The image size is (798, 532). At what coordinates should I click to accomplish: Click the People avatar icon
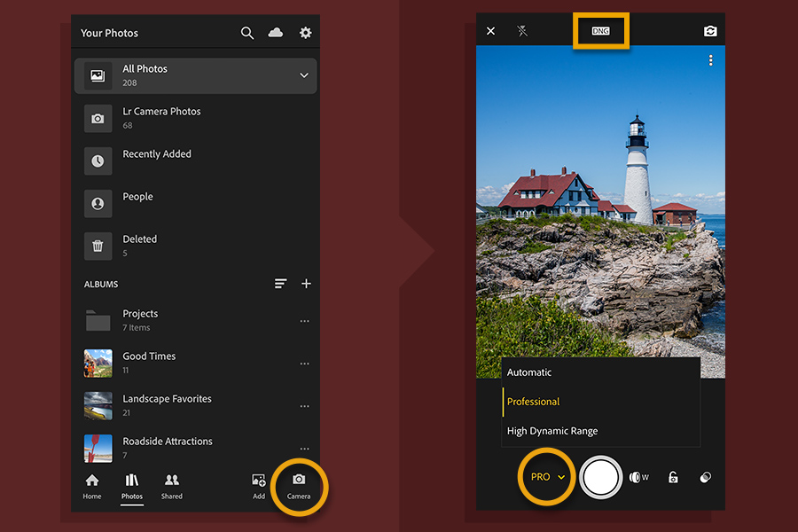(98, 204)
